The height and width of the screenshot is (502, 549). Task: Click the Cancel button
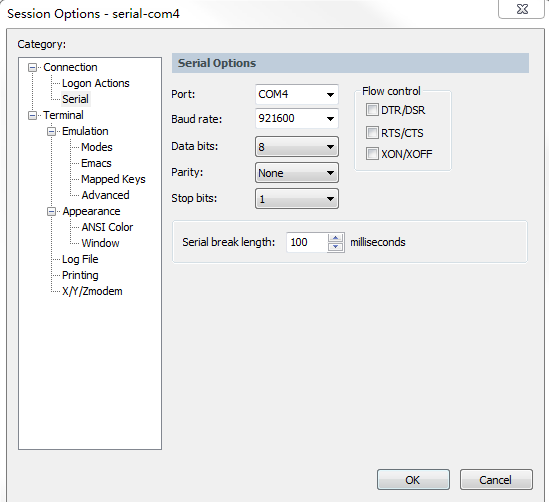pos(496,480)
